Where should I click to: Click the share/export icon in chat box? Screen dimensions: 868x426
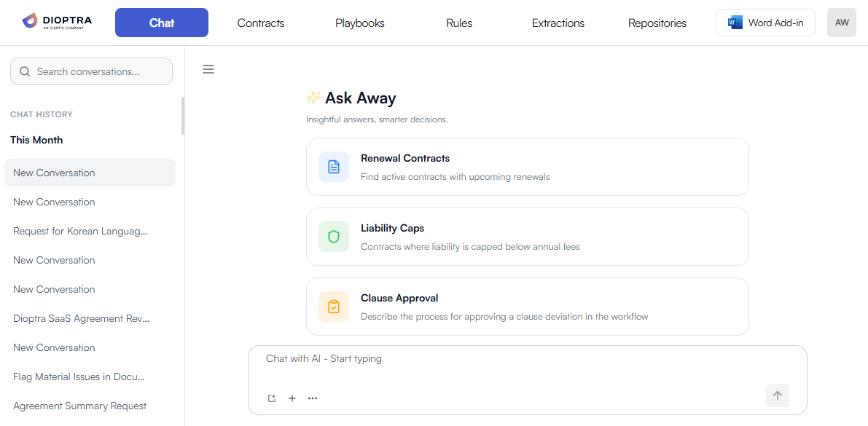click(x=272, y=398)
